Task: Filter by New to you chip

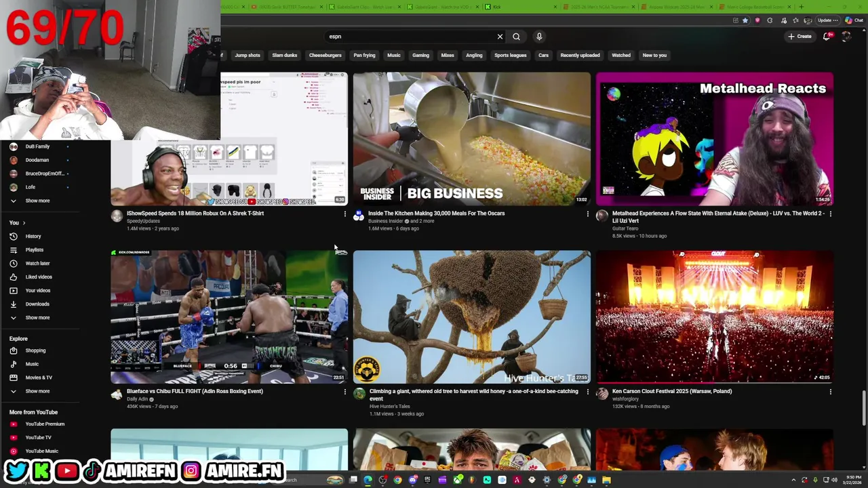Action: [x=654, y=56]
